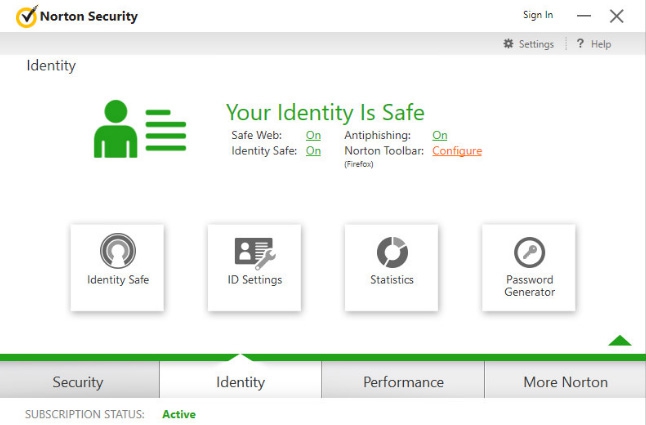Switch to the Performance tab
This screenshot has width=646, height=425.
pos(403,380)
